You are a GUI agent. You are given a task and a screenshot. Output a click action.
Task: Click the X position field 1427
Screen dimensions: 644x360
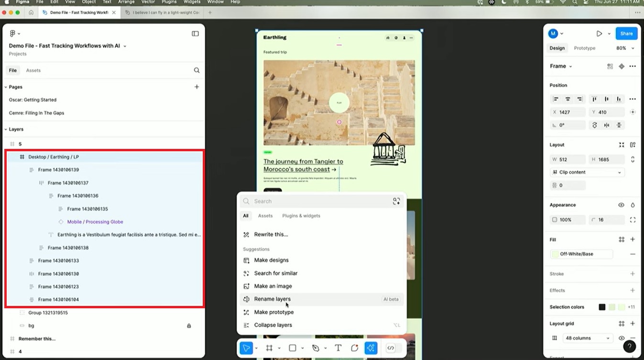pyautogui.click(x=568, y=112)
